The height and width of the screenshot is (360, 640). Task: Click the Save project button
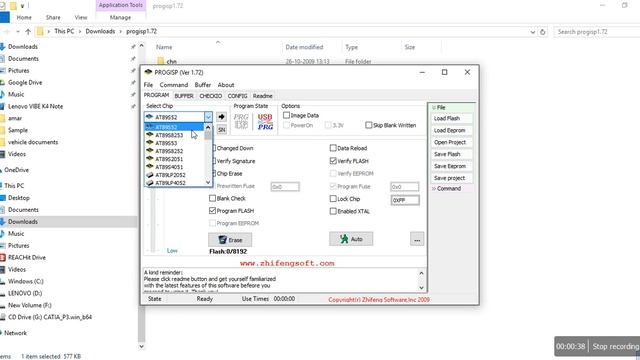coord(452,178)
